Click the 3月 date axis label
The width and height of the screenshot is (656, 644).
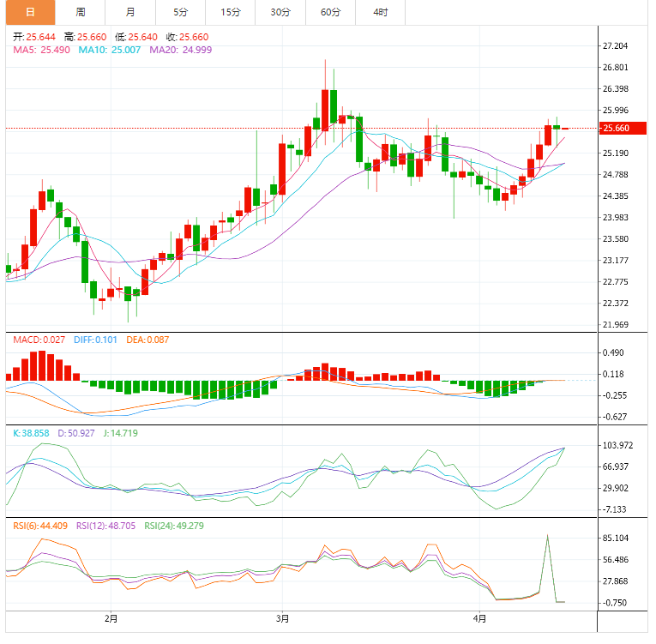pyautogui.click(x=282, y=618)
